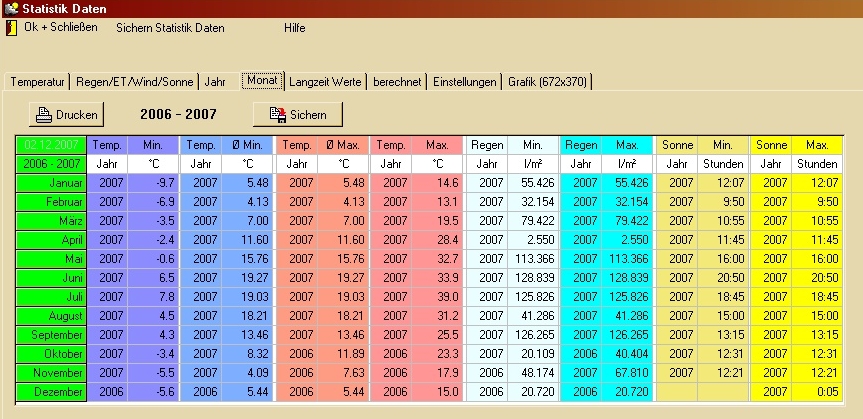Click the Mai rain minimum value 113.366
This screenshot has width=863, height=419.
pos(530,259)
